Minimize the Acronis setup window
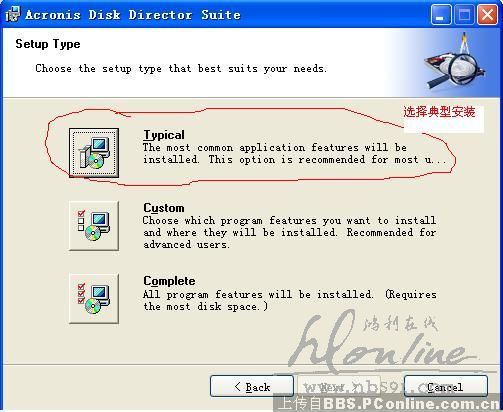Screen dimensions: 503x412 pos(441,15)
